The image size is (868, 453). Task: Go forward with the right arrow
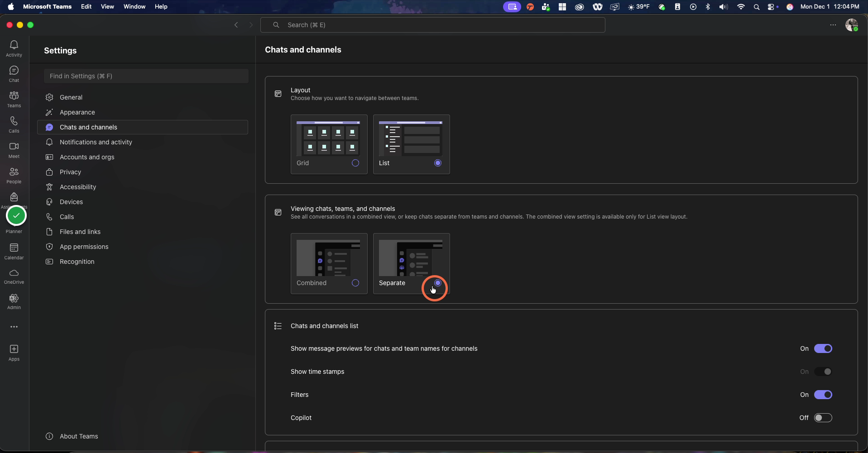(251, 25)
